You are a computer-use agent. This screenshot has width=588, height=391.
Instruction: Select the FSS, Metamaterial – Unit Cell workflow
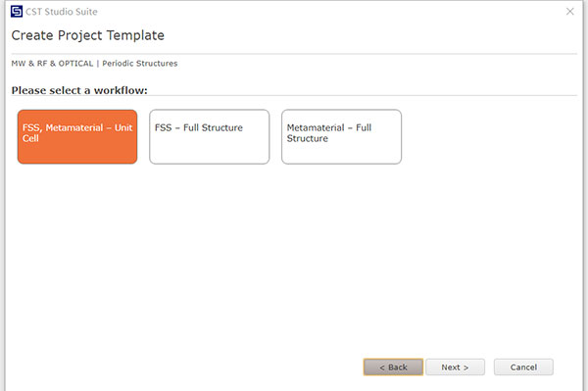pyautogui.click(x=77, y=137)
